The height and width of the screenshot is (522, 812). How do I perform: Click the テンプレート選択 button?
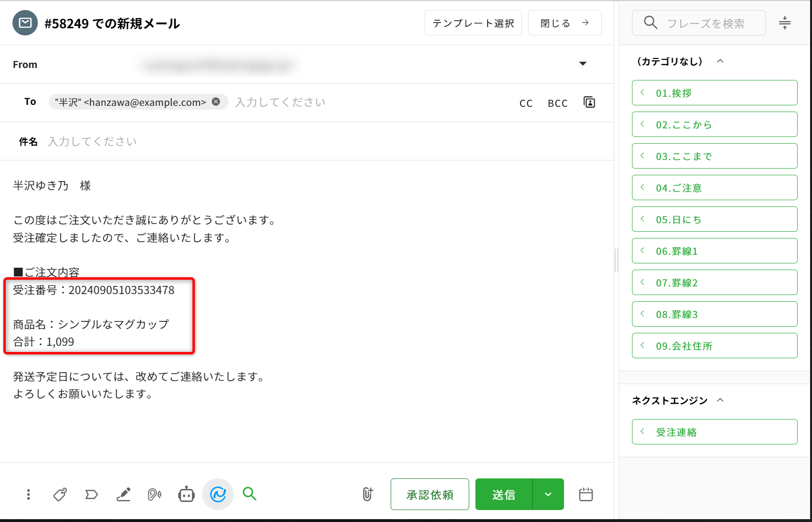[x=473, y=23]
